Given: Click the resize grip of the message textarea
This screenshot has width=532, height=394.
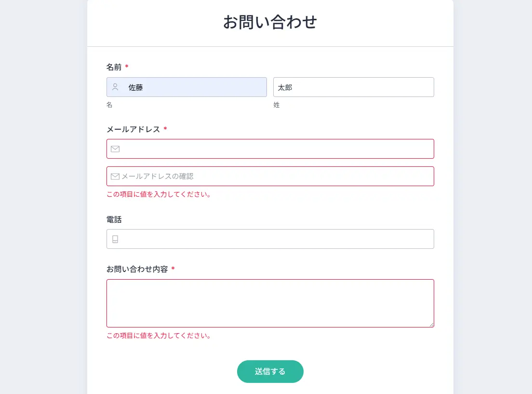Looking at the screenshot, I should click(x=431, y=325).
